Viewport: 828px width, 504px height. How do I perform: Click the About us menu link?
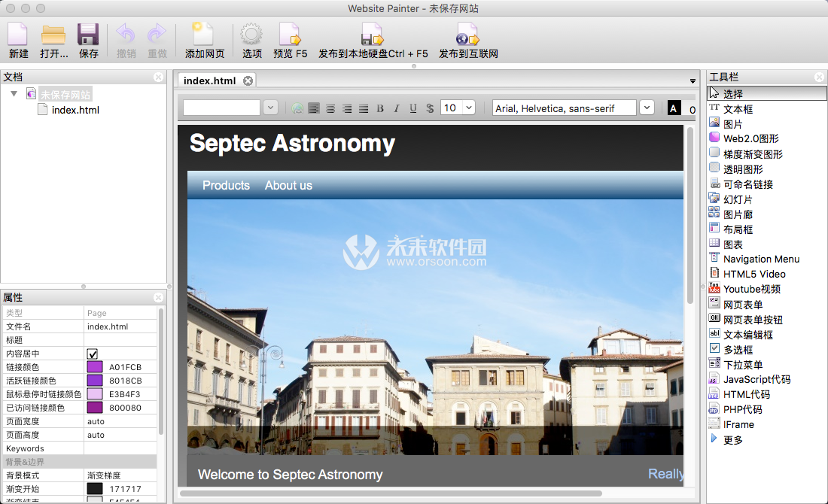pos(288,185)
